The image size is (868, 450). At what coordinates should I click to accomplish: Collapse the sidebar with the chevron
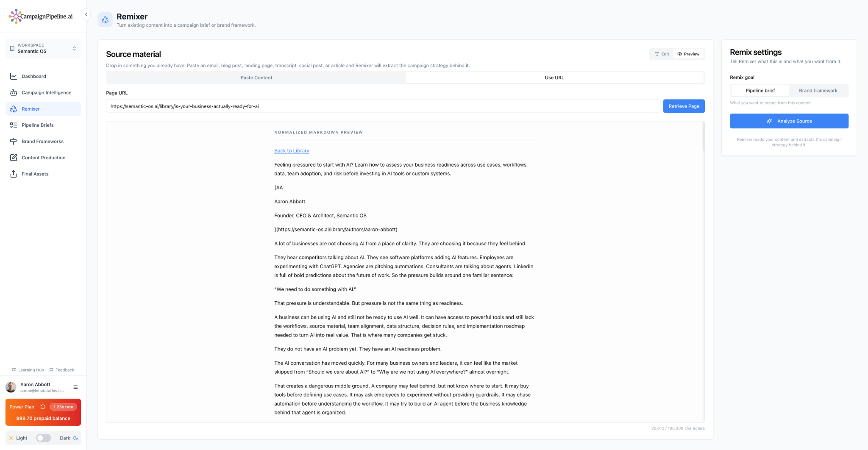[x=86, y=14]
